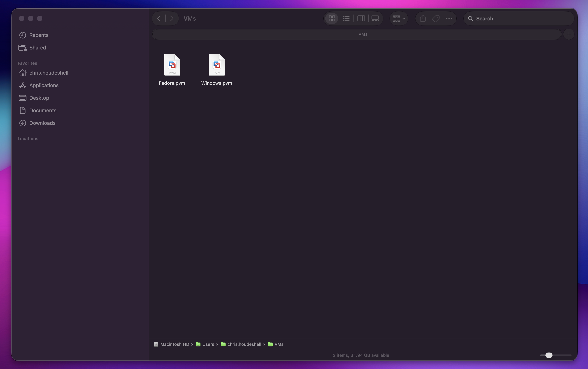
Task: Open Recents in sidebar
Action: [80, 35]
